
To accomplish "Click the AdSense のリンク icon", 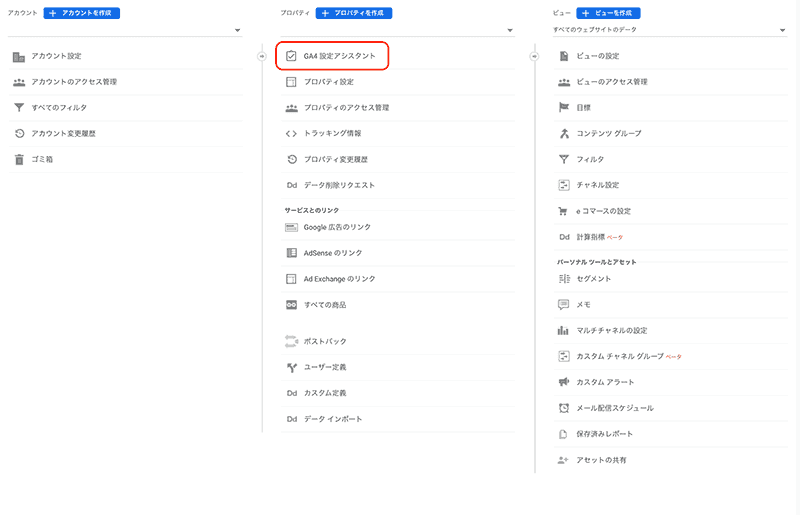I will click(x=291, y=253).
